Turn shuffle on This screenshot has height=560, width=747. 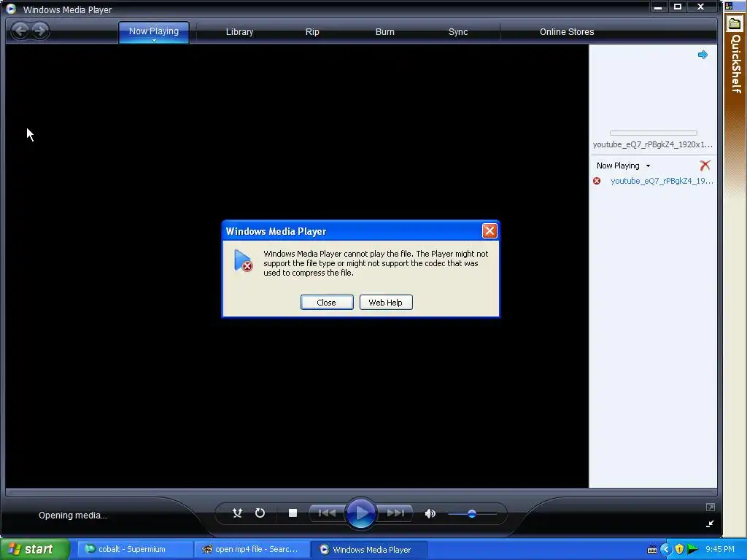point(237,513)
